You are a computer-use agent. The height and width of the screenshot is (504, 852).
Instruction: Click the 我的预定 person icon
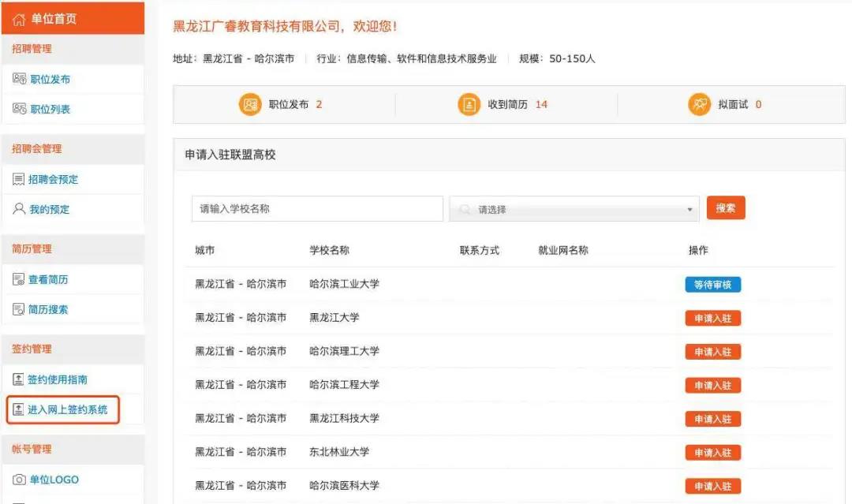(19, 209)
